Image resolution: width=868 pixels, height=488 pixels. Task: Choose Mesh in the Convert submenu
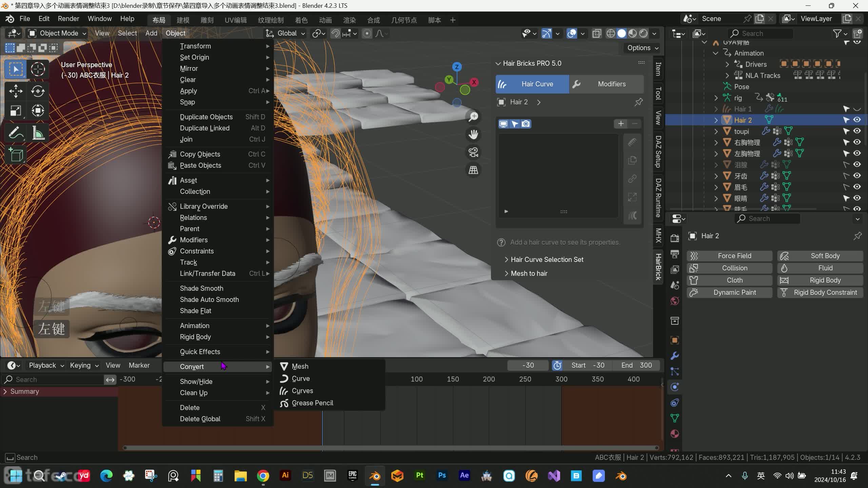click(x=329, y=366)
